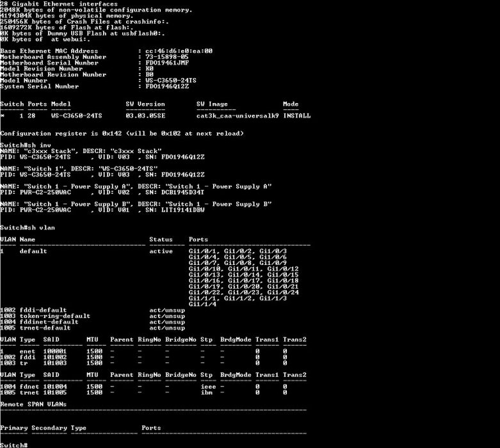Click the 'Primary Secondary Type' header
500x448 pixels.
tap(43, 428)
